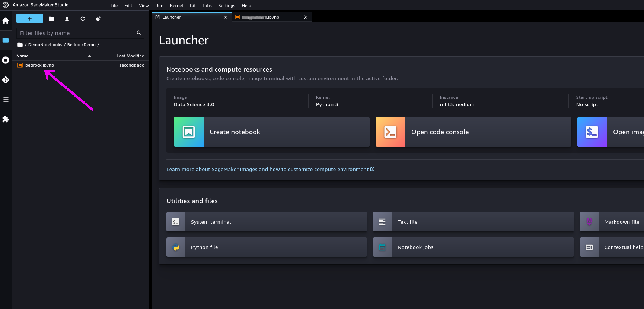Viewport: 644px width, 309px height.
Task: Open the Git menu
Action: 192,6
